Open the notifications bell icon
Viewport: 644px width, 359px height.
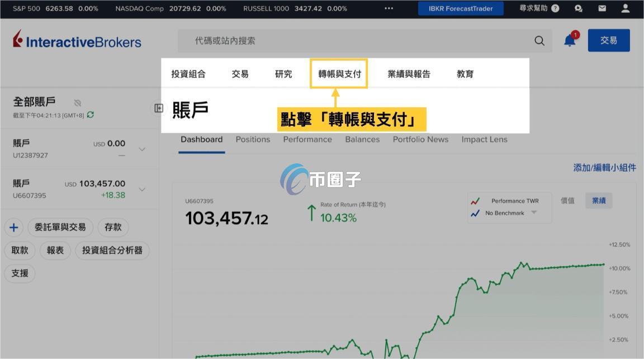(569, 40)
